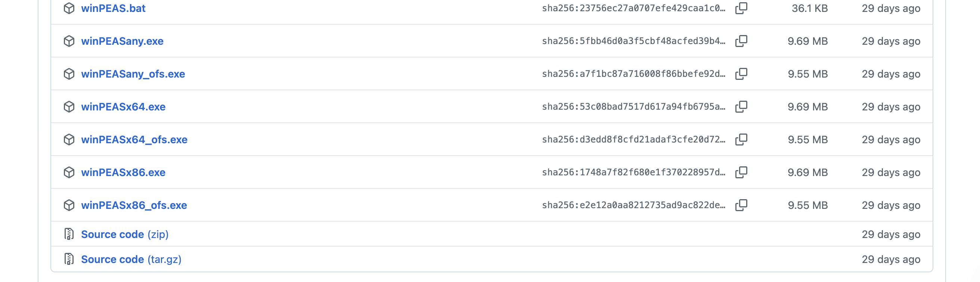Viewport: 980px width, 282px height.
Task: Copy the sha256 hash for winPEASx64_ofs.exe
Action: coord(741,140)
